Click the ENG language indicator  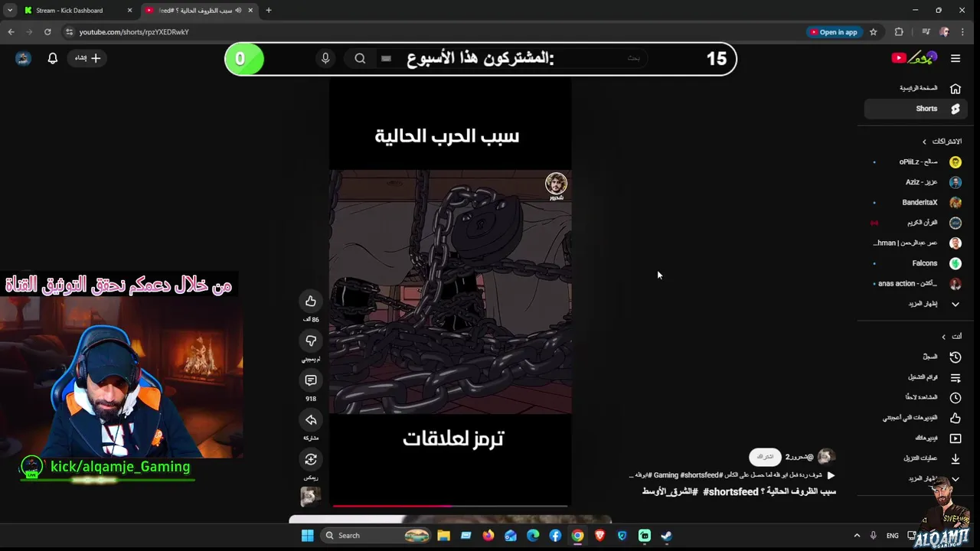tap(892, 536)
